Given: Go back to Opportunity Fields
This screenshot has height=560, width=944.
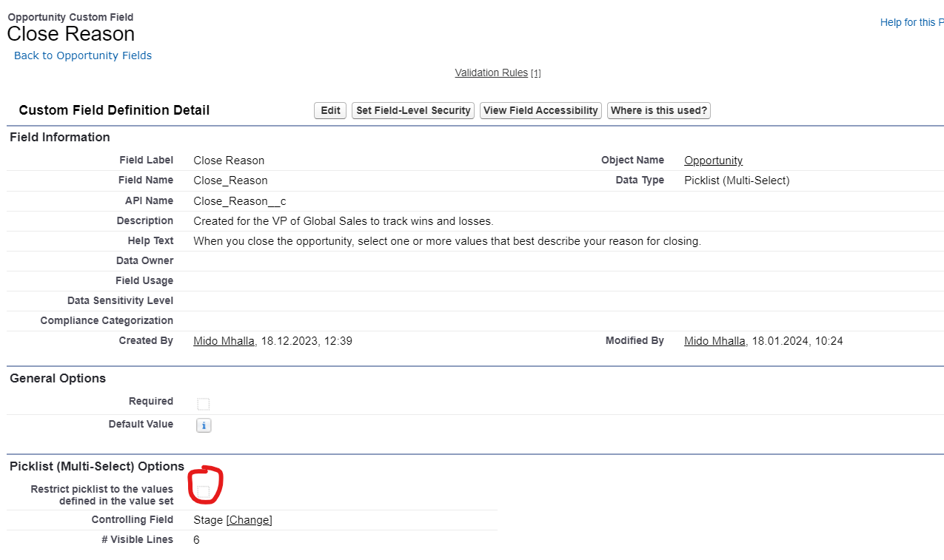Looking at the screenshot, I should click(x=83, y=55).
